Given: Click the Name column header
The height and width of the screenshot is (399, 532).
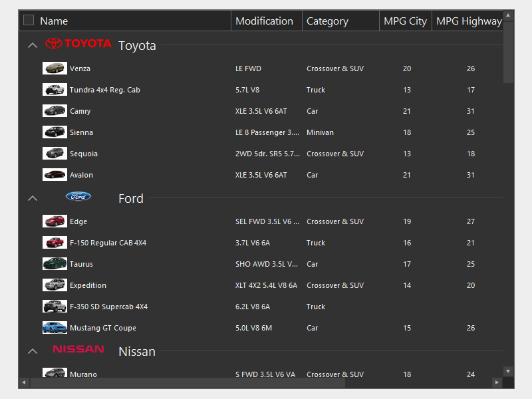Looking at the screenshot, I should 54,21.
